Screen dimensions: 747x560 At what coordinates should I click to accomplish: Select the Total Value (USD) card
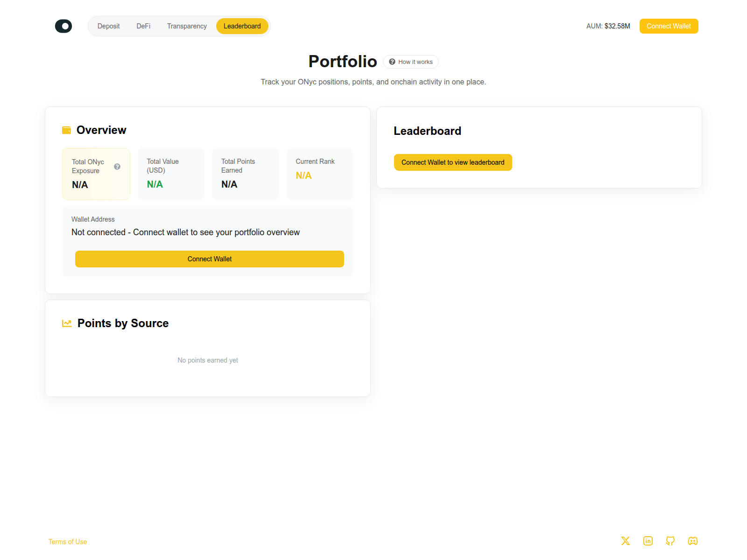(171, 174)
